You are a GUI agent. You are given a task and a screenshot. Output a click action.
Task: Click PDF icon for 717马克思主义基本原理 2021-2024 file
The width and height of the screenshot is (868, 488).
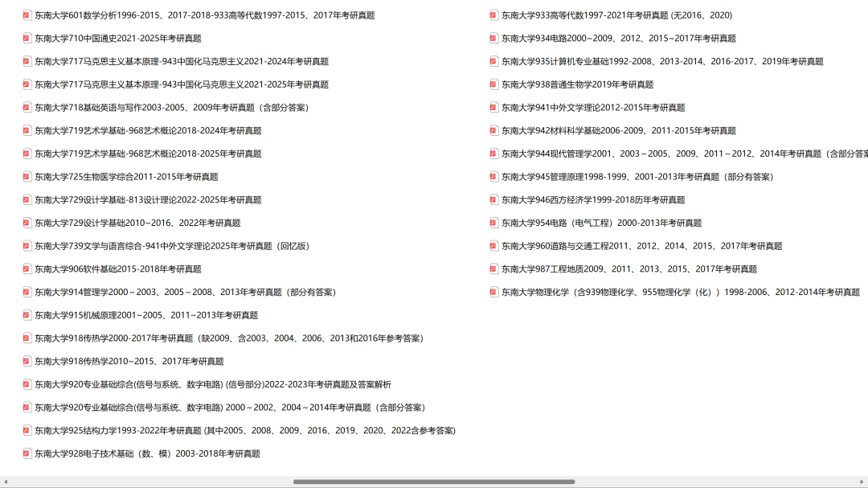[x=27, y=61]
